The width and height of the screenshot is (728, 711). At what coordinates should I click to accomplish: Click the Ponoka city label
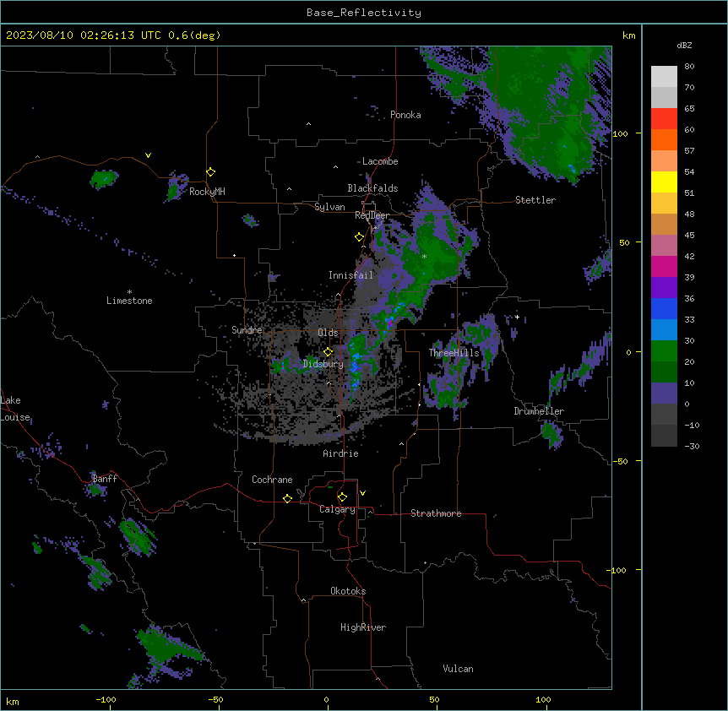tap(405, 115)
